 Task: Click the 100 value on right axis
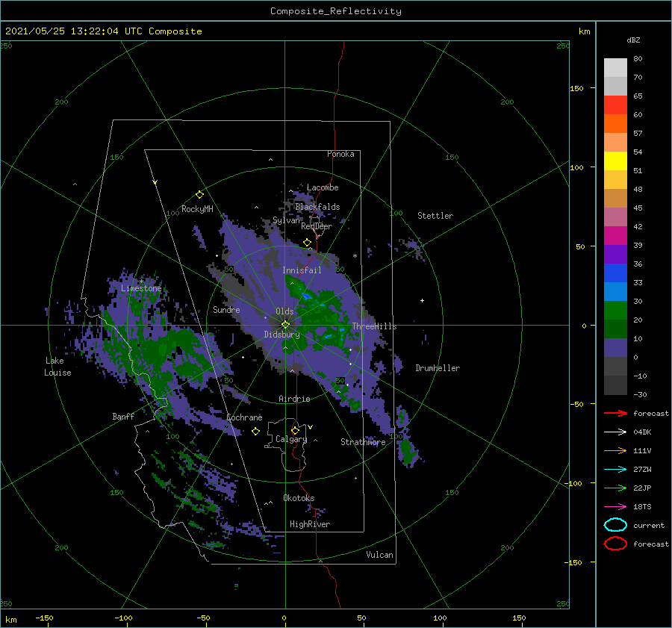tap(576, 167)
